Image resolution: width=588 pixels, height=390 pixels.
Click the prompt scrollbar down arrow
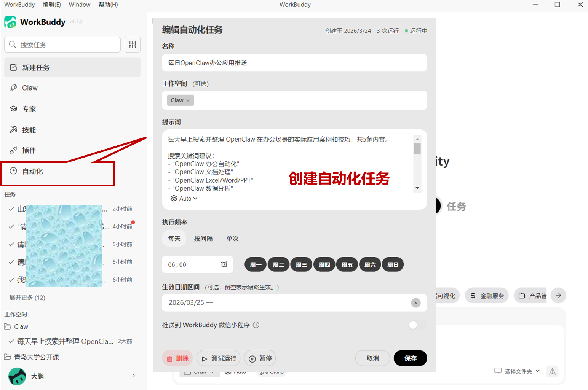tap(417, 188)
